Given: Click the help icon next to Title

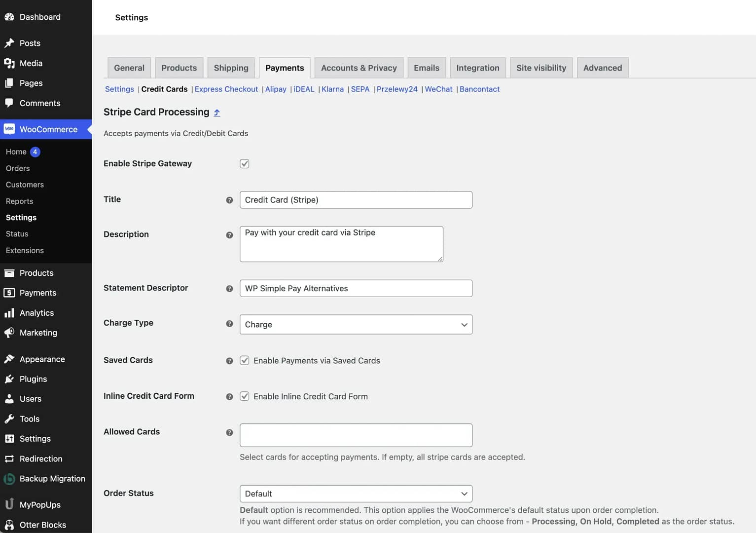Looking at the screenshot, I should click(229, 200).
